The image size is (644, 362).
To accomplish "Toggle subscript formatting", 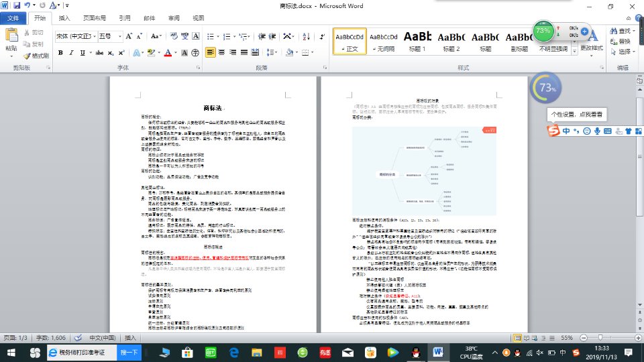I will [111, 53].
